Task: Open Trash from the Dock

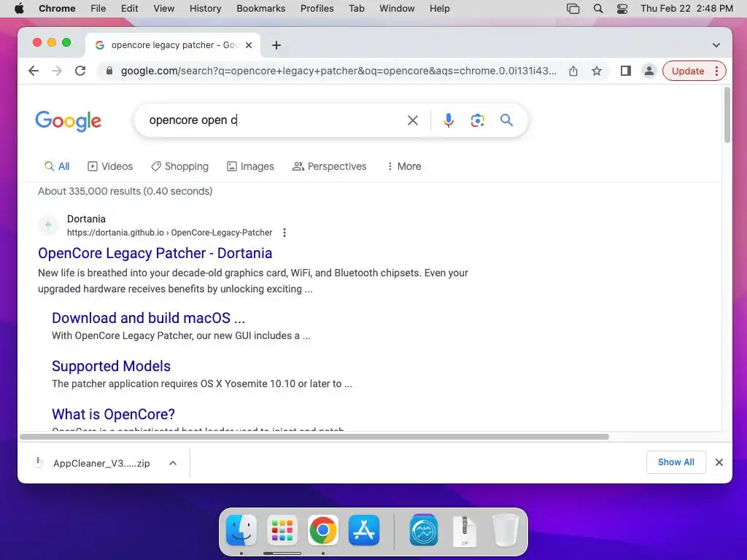Action: pyautogui.click(x=505, y=530)
